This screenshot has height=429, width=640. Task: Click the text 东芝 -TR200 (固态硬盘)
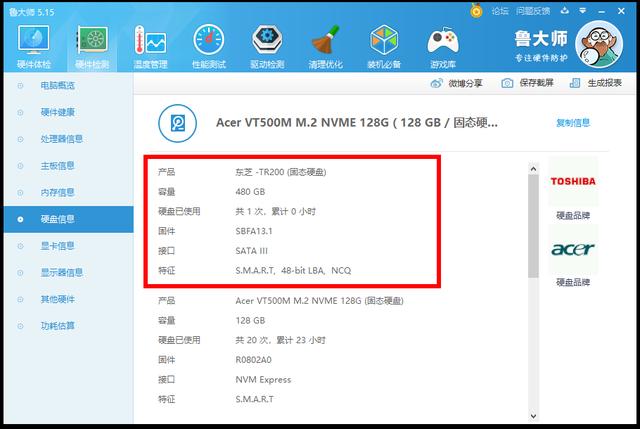(281, 172)
